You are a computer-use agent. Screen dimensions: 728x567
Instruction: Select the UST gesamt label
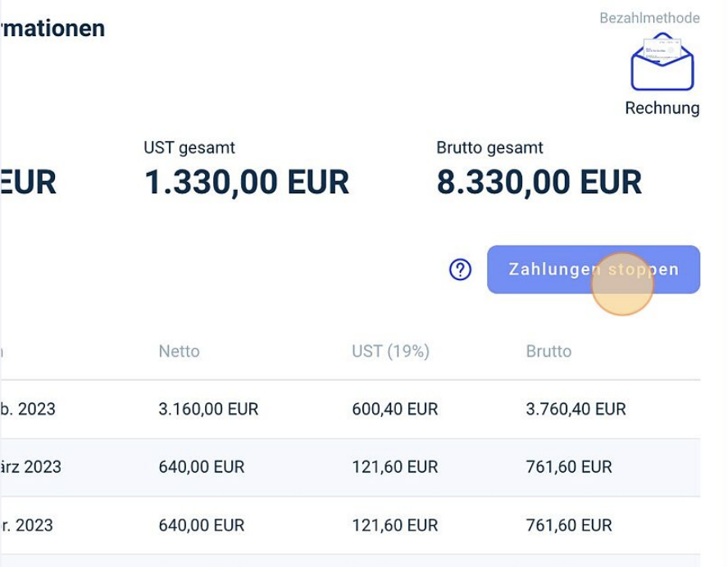pyautogui.click(x=189, y=147)
